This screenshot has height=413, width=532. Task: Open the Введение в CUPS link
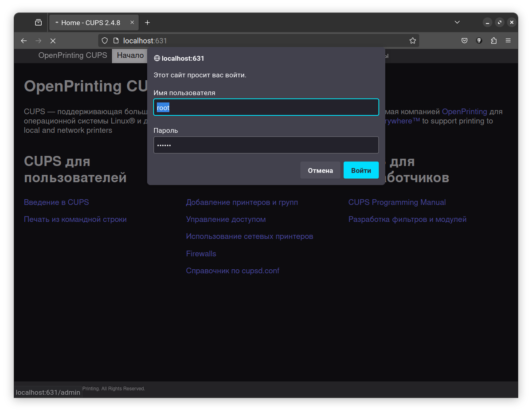click(56, 202)
